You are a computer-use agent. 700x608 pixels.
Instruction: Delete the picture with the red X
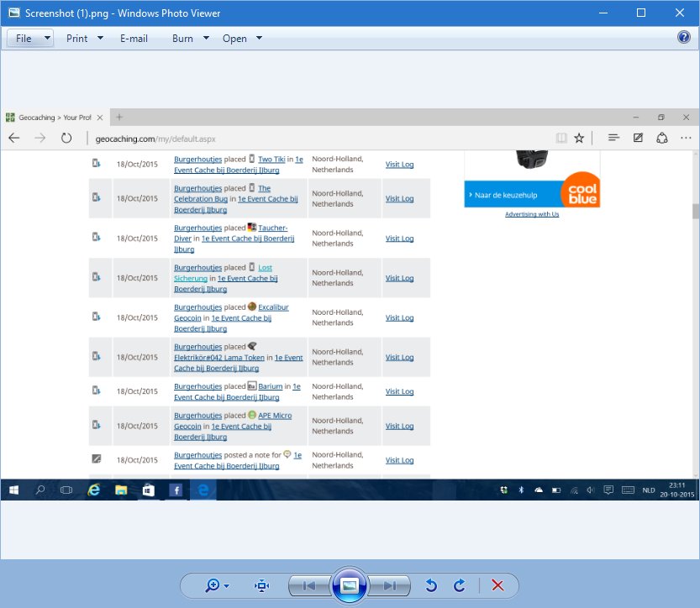(497, 585)
